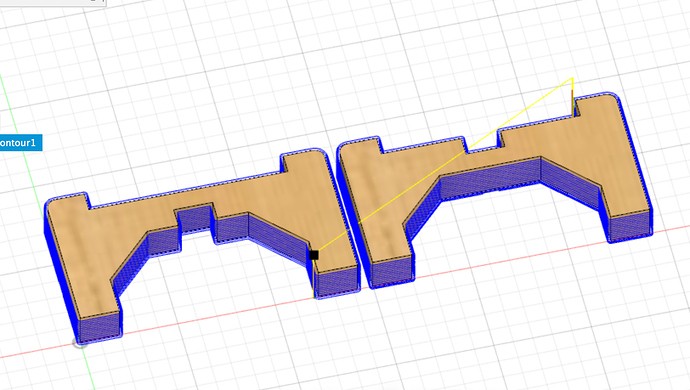Click the long inner wall of the right part's recess

coord(491,176)
